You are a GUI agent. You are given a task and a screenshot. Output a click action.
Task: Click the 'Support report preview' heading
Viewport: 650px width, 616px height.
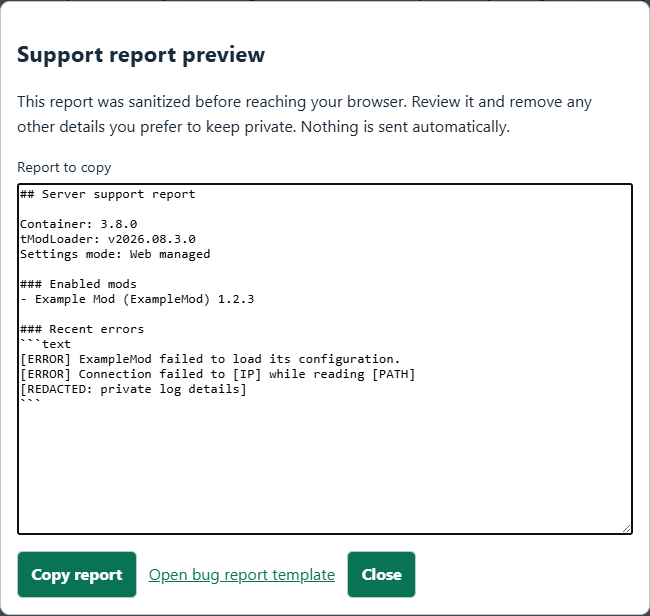[141, 55]
